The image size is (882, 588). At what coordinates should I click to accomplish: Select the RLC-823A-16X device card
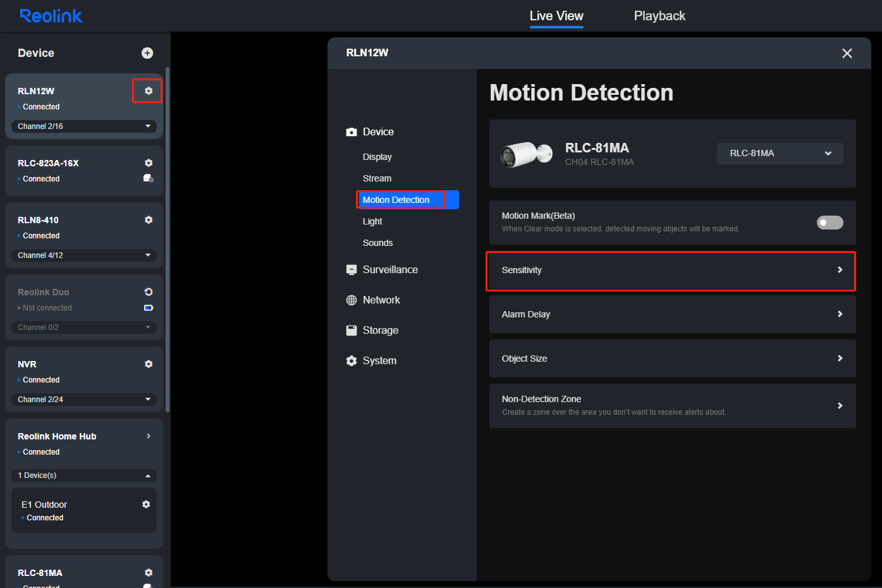[84, 171]
